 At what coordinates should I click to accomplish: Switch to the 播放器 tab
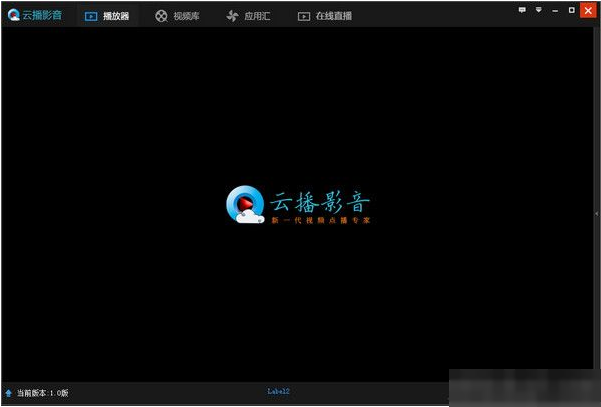pos(116,16)
